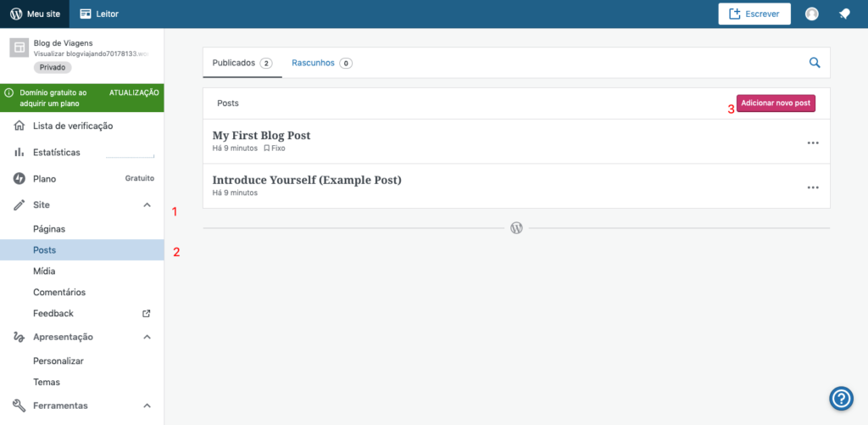Screen dimensions: 868x425
Task: Collapse the Ferramentas section chevron
Action: coord(147,405)
